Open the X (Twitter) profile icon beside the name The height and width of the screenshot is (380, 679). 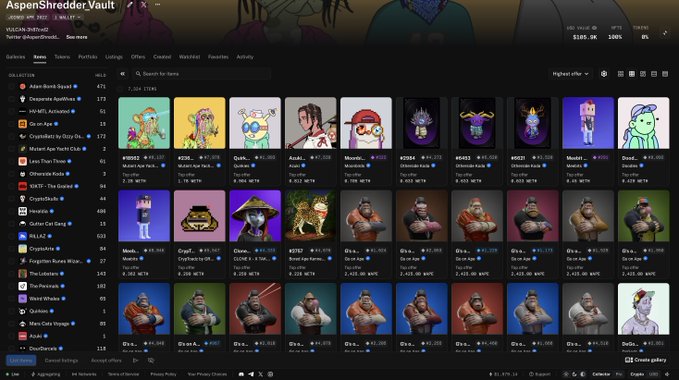[143, 5]
